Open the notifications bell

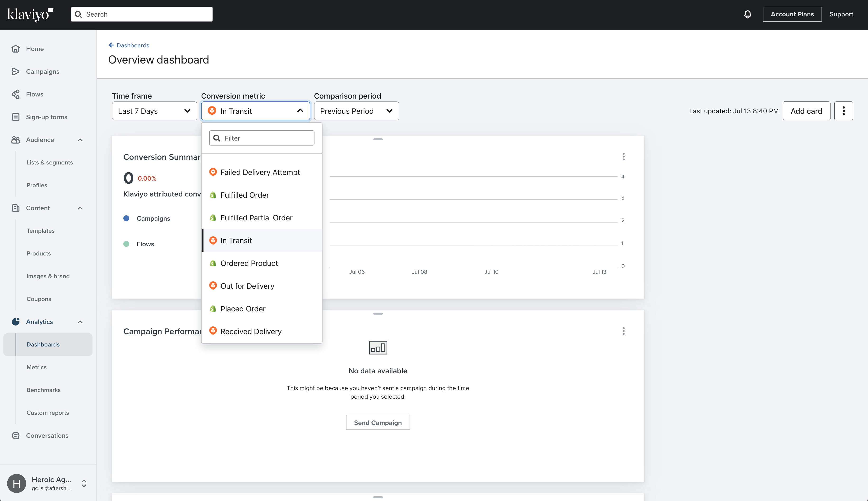747,14
